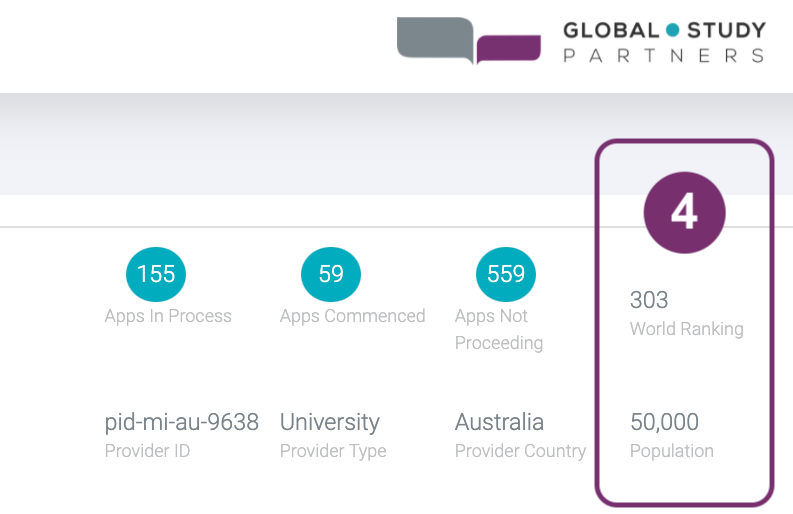Select the Provider ID label
Image resolution: width=793 pixels, height=514 pixels.
(x=147, y=451)
